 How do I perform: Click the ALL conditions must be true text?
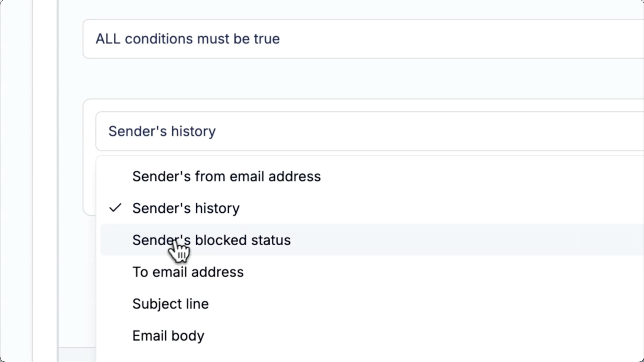188,39
